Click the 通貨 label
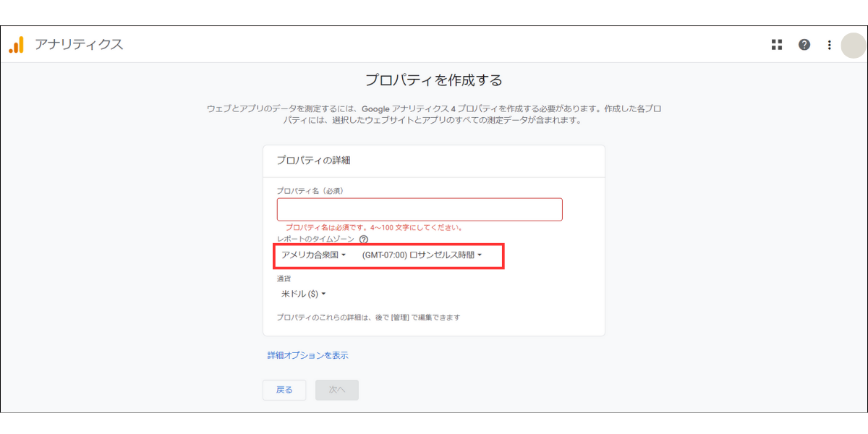The width and height of the screenshot is (868, 434). click(284, 278)
